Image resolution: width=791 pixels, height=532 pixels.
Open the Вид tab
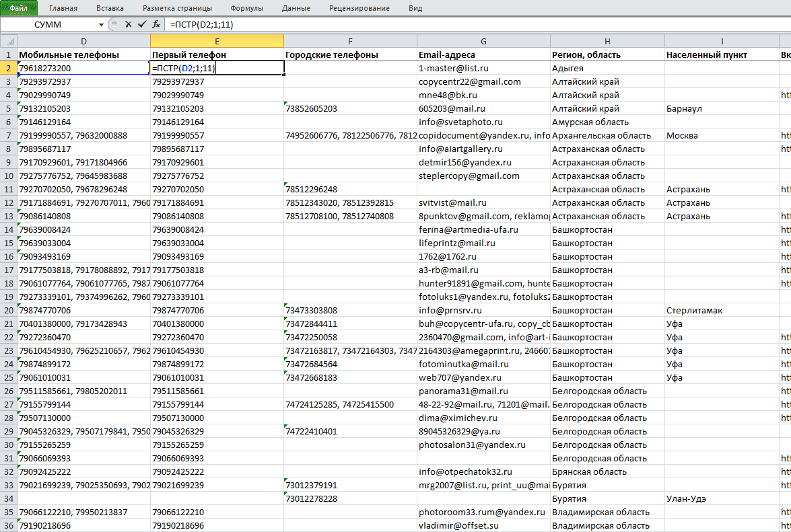pyautogui.click(x=415, y=8)
